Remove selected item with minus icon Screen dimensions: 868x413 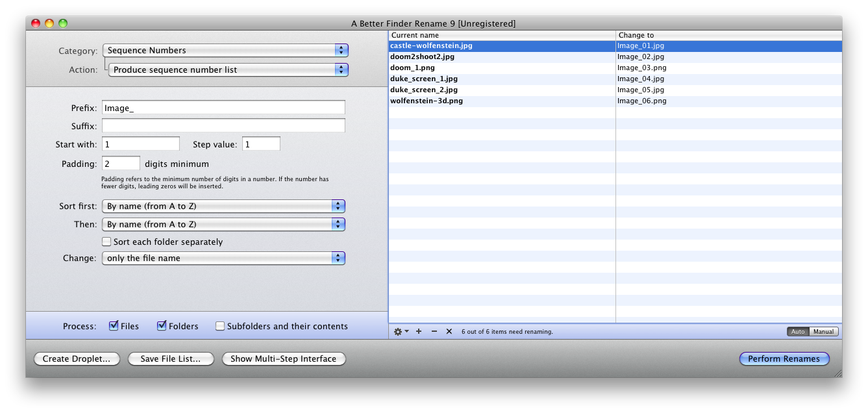click(x=434, y=331)
